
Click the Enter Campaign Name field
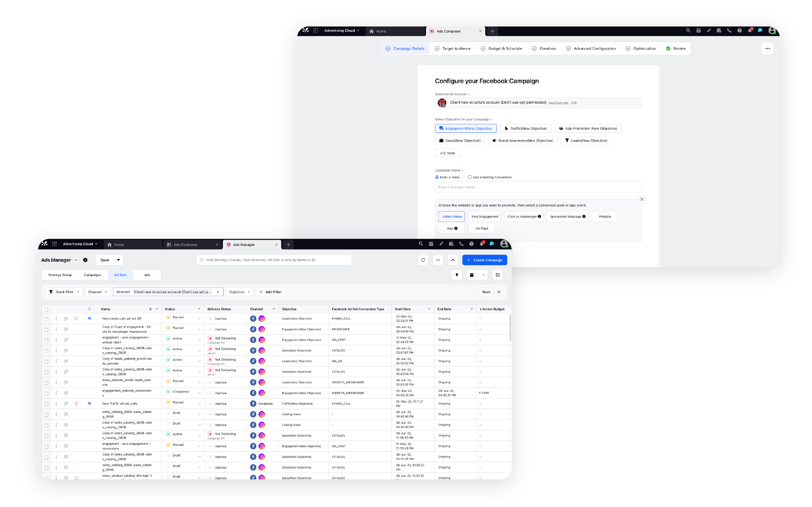point(538,187)
